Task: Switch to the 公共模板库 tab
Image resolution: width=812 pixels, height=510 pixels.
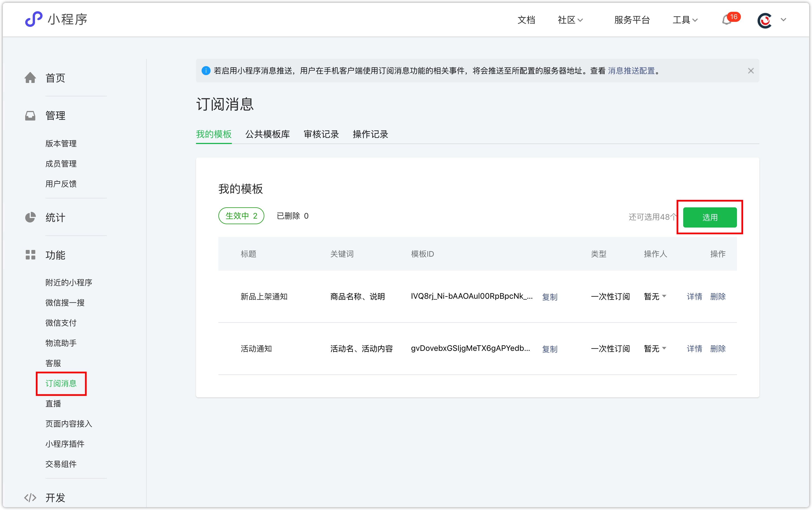Action: click(x=267, y=134)
